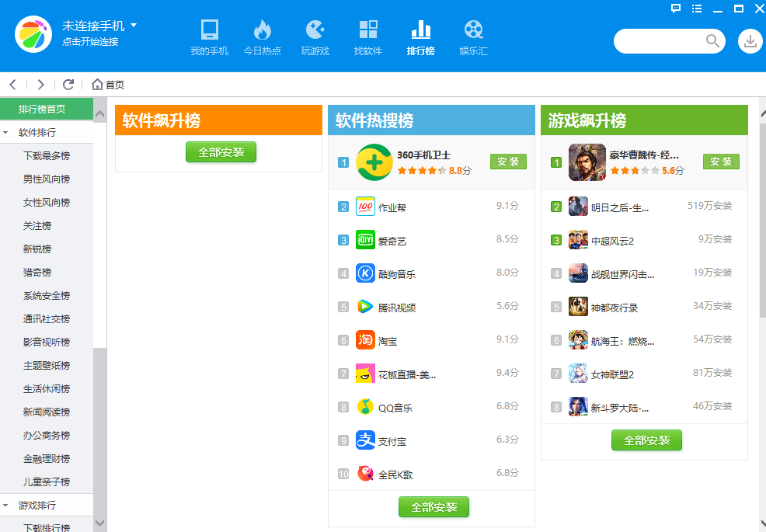Screen dimensions: 766x532
Task: Open the 影音视听榜 list
Action: [47, 342]
